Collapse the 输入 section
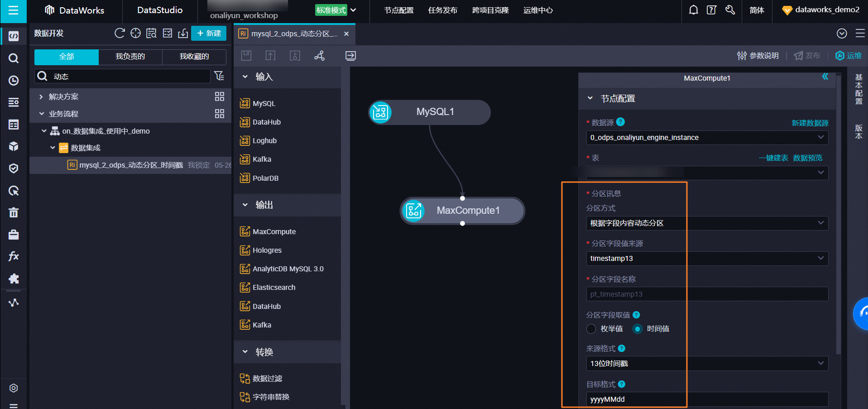 click(245, 77)
